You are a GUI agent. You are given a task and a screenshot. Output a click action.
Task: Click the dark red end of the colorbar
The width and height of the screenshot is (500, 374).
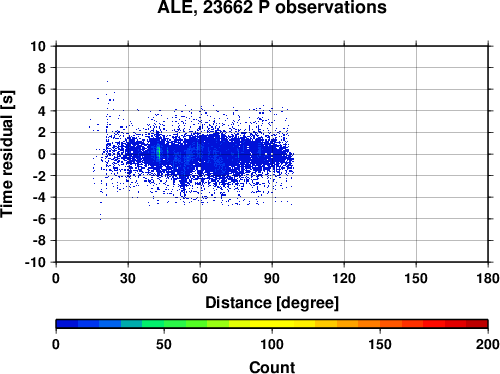tap(477, 324)
